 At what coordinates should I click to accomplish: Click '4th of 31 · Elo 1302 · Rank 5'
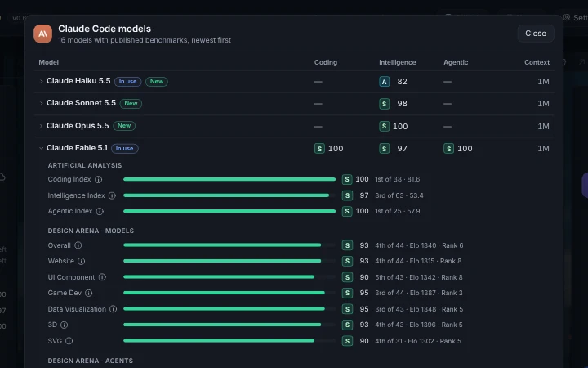tap(418, 341)
